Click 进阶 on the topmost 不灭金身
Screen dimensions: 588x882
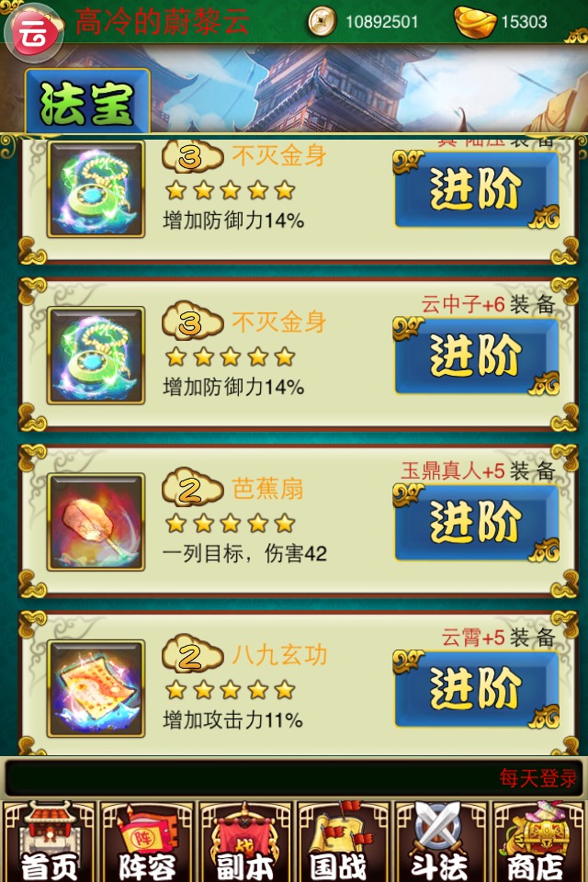click(x=476, y=189)
